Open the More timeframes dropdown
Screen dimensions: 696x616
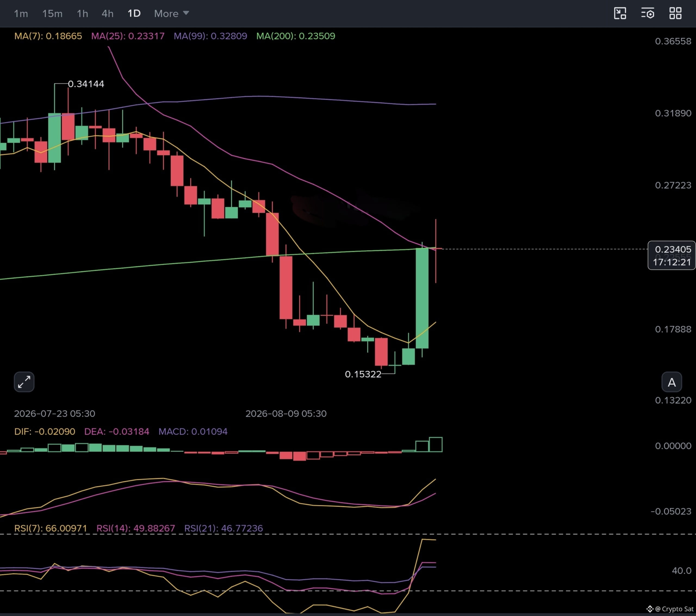point(171,14)
